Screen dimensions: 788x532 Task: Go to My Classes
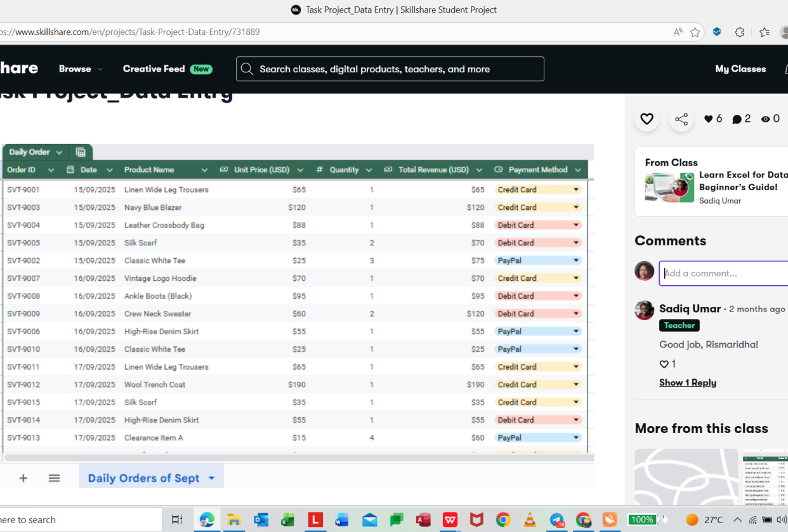coord(740,69)
